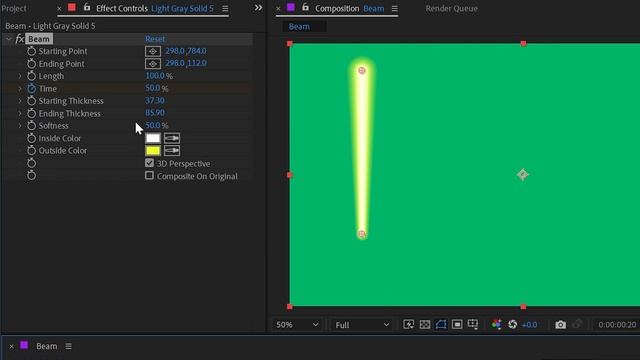Toggle the transparency grid
The height and width of the screenshot is (360, 640).
(424, 324)
